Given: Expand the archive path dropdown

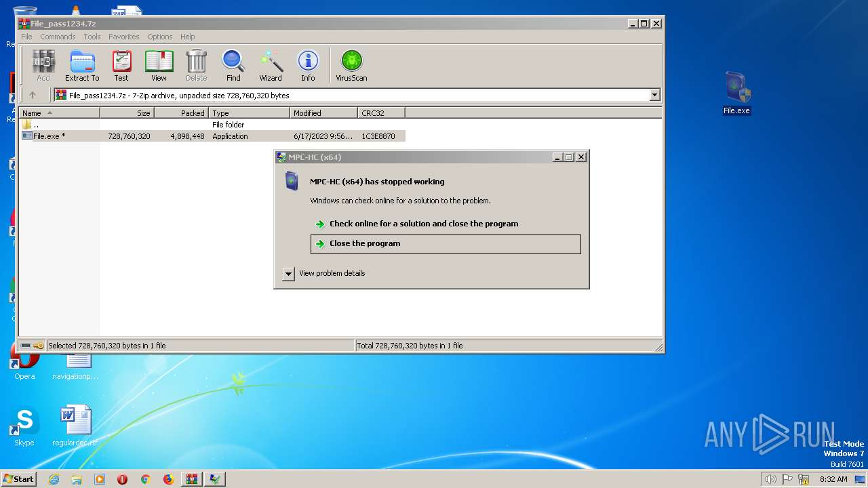Looking at the screenshot, I should pyautogui.click(x=654, y=96).
